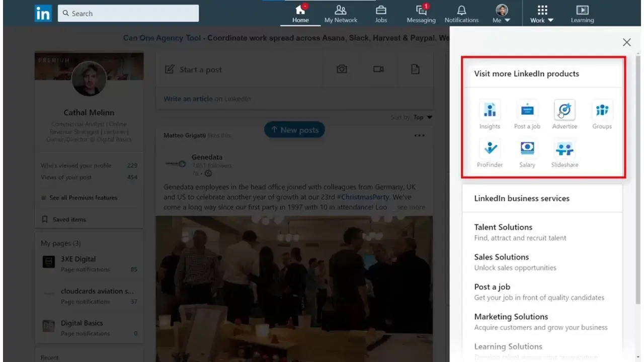Image resolution: width=644 pixels, height=362 pixels.
Task: Click the Saved items bookmark icon
Action: tap(45, 220)
